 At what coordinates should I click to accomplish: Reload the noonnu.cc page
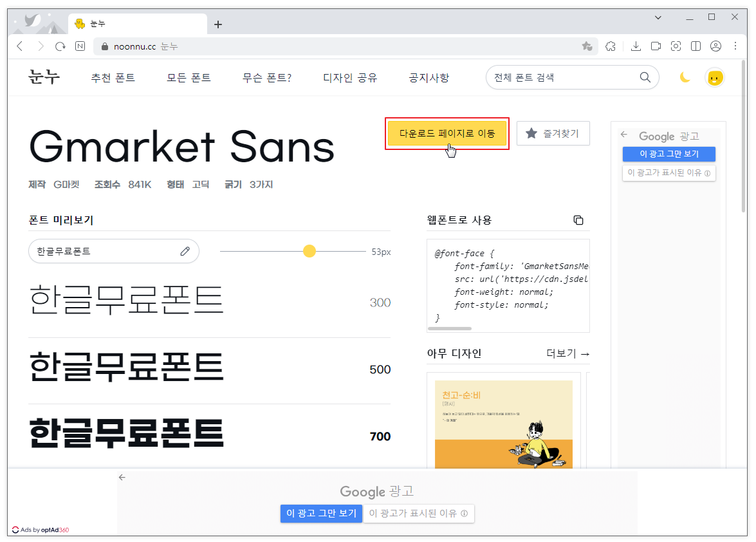[x=60, y=46]
